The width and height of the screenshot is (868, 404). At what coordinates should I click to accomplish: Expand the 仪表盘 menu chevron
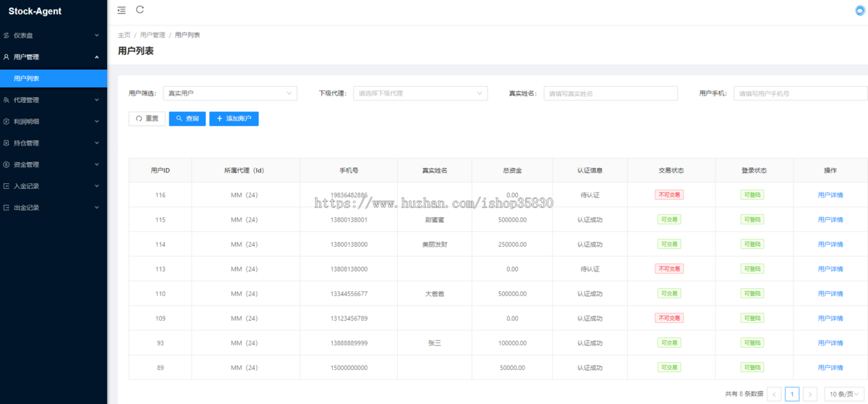(x=97, y=35)
